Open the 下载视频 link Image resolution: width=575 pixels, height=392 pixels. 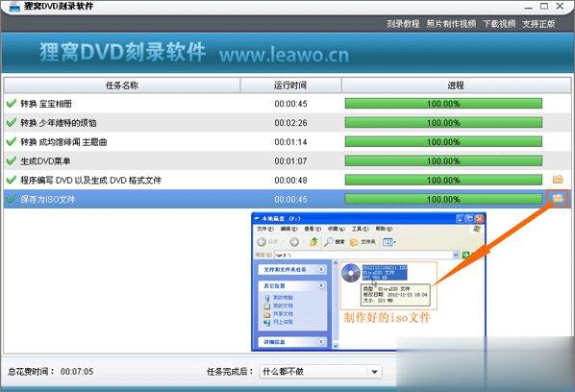click(x=499, y=24)
